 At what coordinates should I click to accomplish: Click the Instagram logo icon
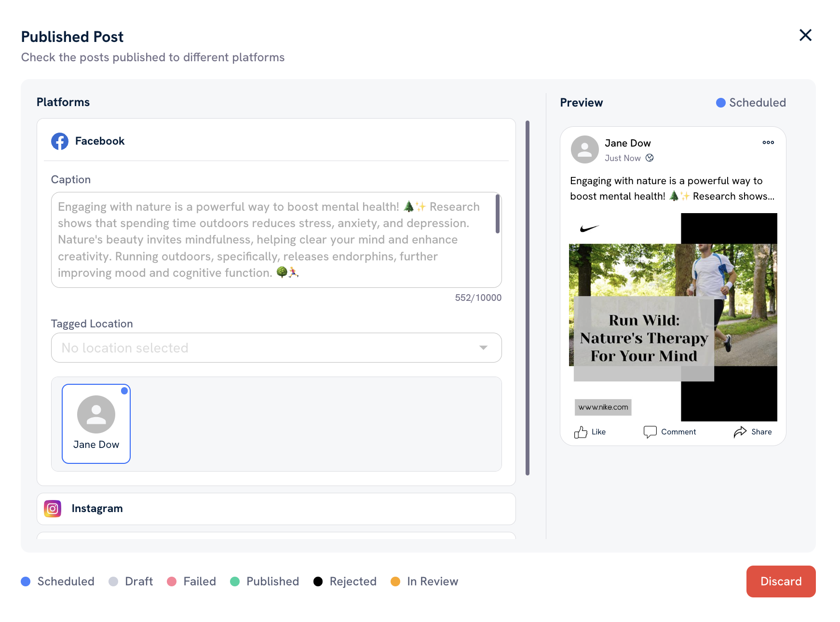tap(53, 509)
